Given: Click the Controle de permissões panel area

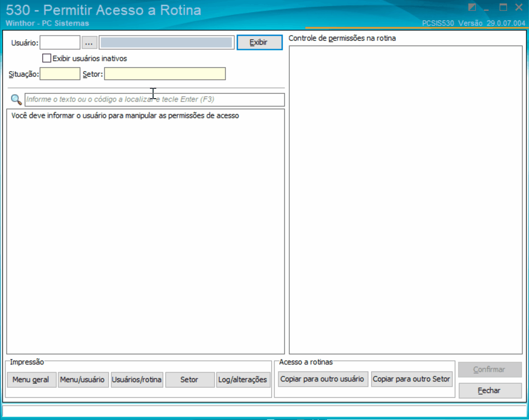Looking at the screenshot, I should pyautogui.click(x=405, y=200).
